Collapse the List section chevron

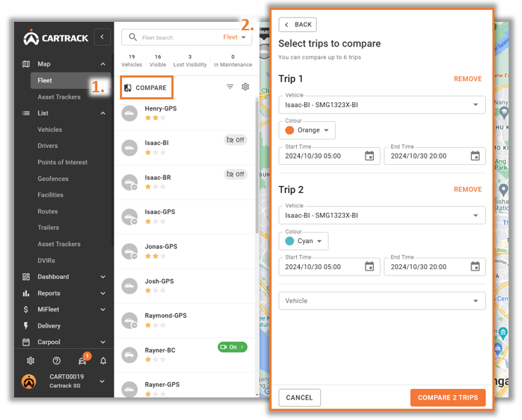coord(103,113)
